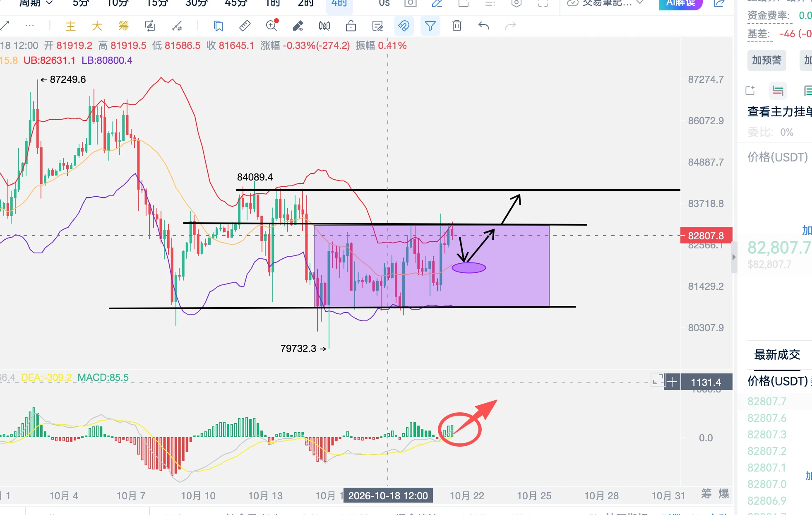Select the ruler measure tool

pos(245,26)
